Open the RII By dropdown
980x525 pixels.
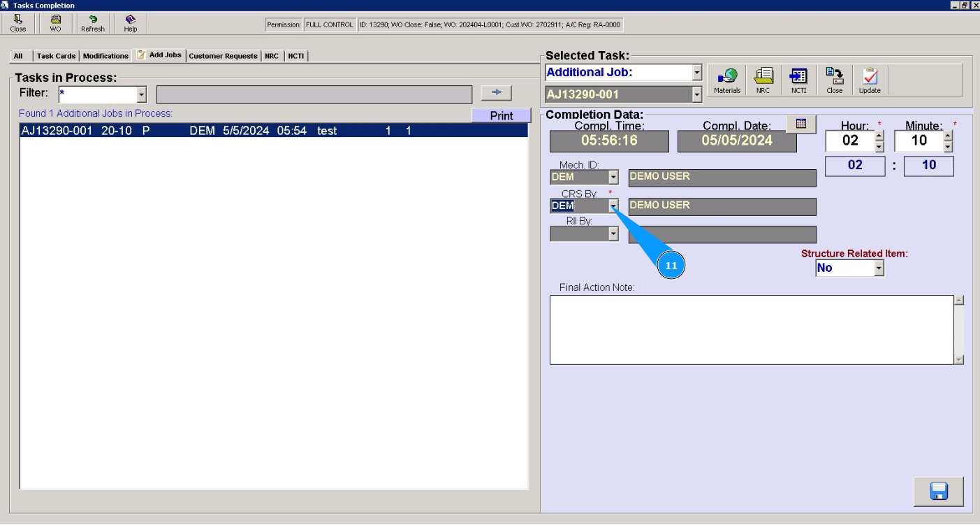tap(613, 234)
